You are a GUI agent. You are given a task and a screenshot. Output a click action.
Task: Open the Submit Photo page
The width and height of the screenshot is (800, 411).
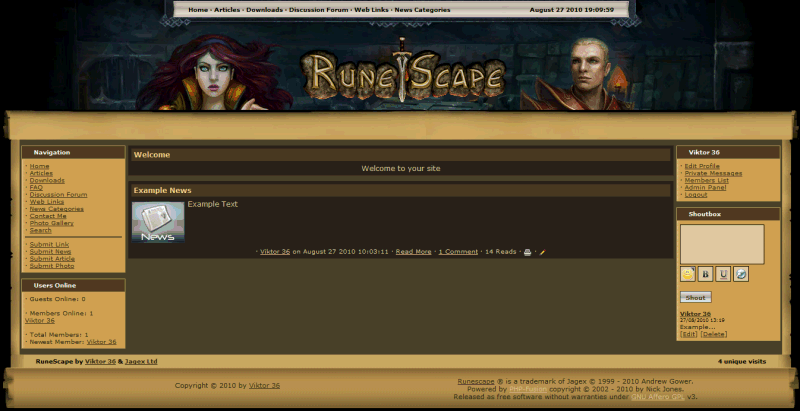(x=52, y=266)
